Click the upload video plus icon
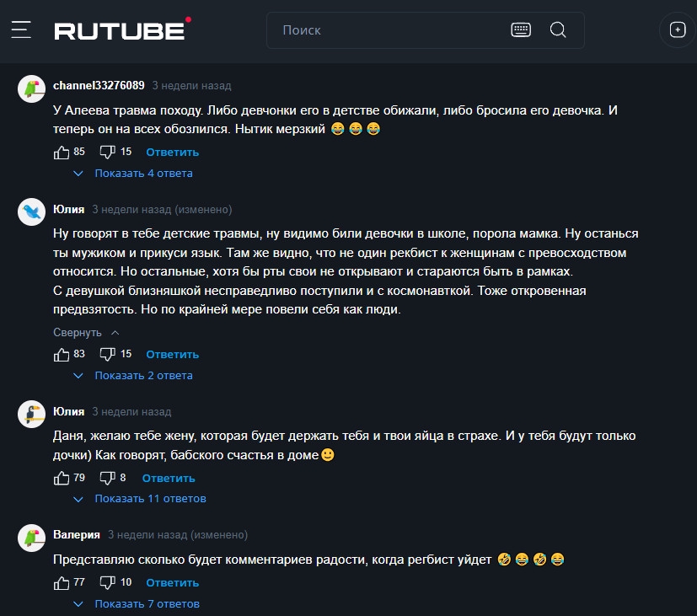 point(678,29)
